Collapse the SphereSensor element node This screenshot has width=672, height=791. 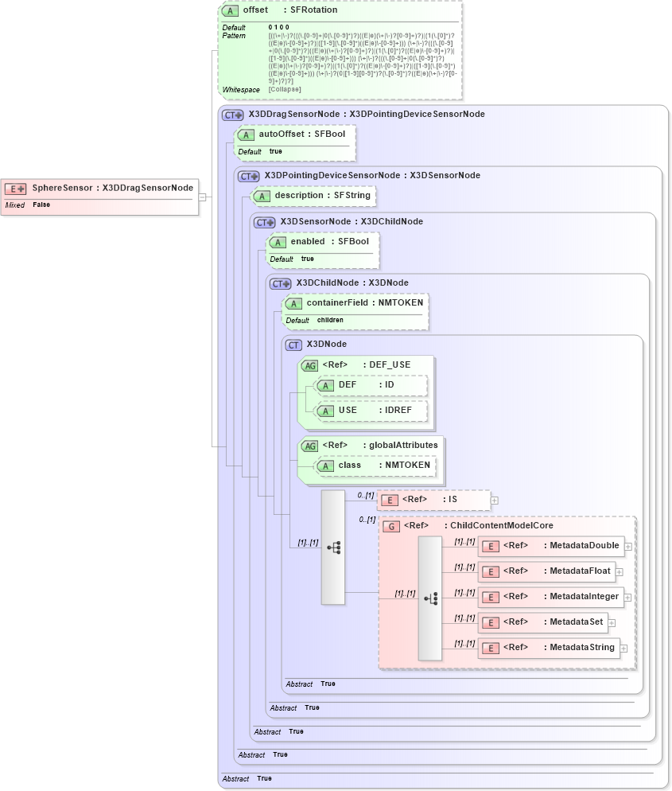202,197
